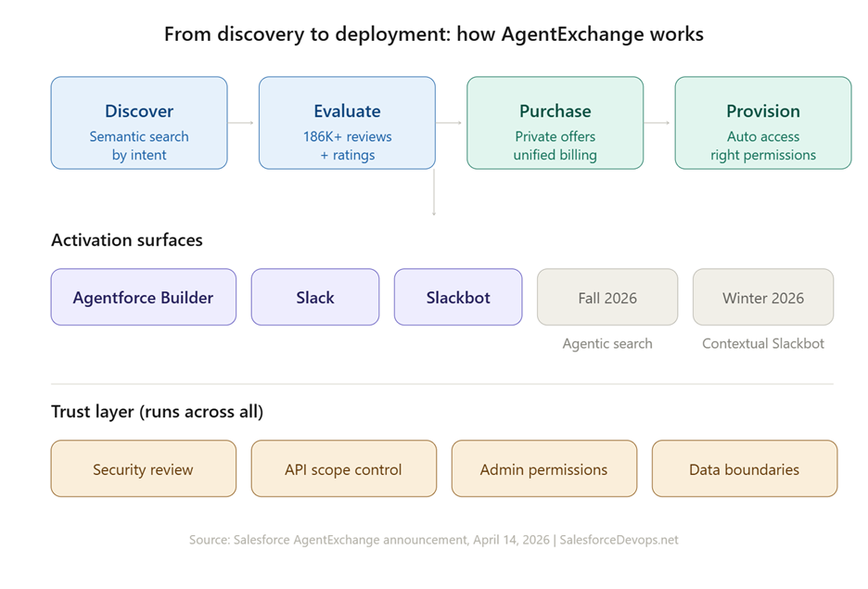The height and width of the screenshot is (589, 868).
Task: Click 'Semantic search by intent' text
Action: click(x=139, y=146)
